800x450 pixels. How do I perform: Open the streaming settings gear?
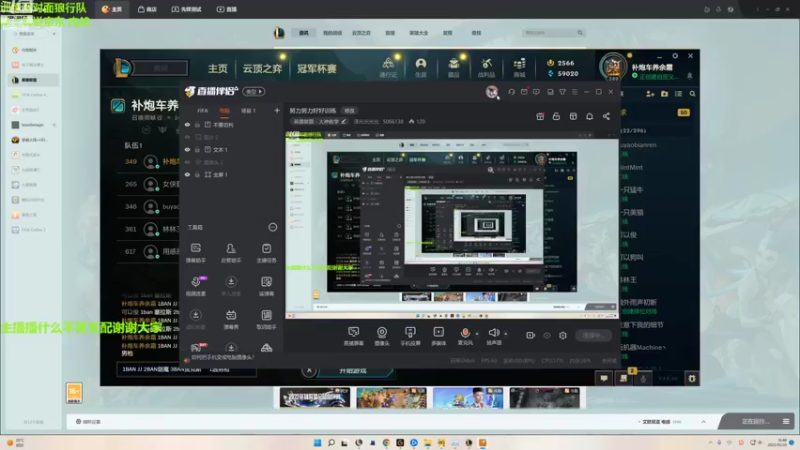point(563,335)
